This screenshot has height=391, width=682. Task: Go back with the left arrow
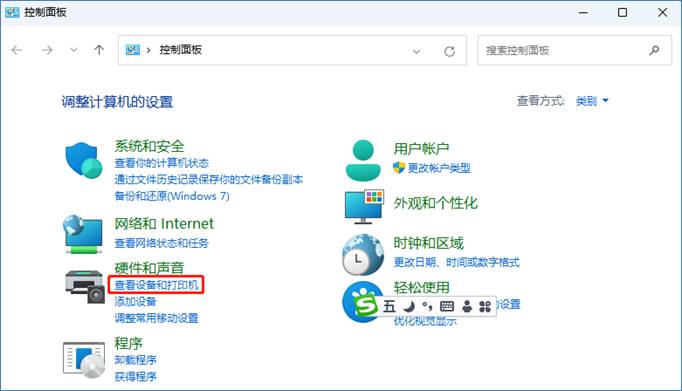pos(17,50)
